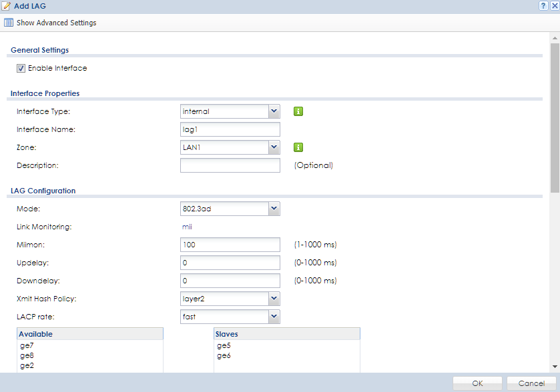Expand the Xmit Hash Policy dropdown
This screenshot has width=560, height=392.
click(274, 299)
